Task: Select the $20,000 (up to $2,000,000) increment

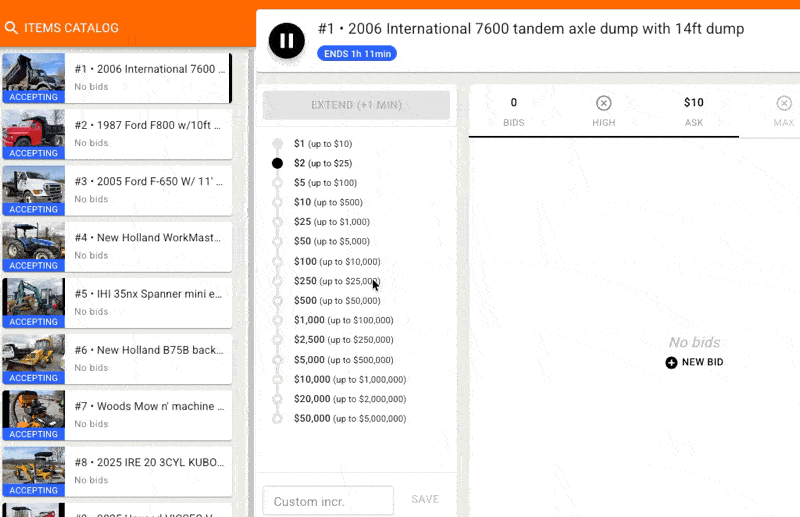Action: tap(350, 399)
